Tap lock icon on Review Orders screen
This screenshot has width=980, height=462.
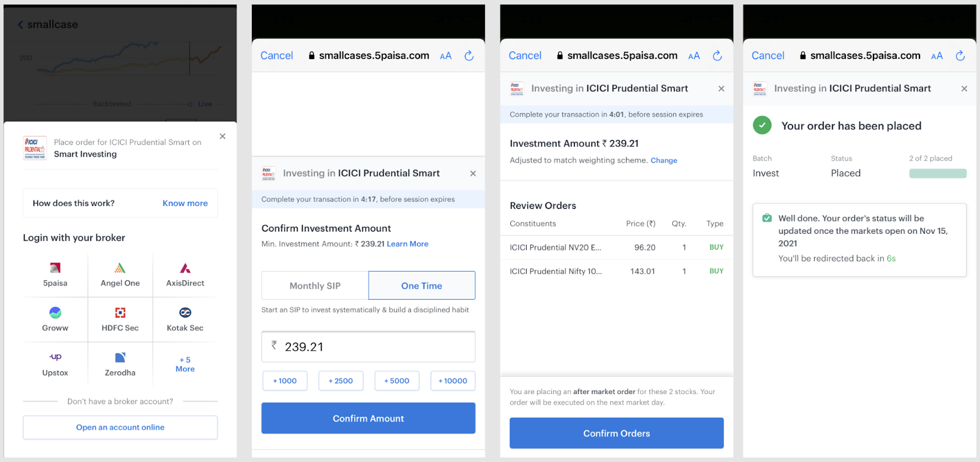point(560,56)
